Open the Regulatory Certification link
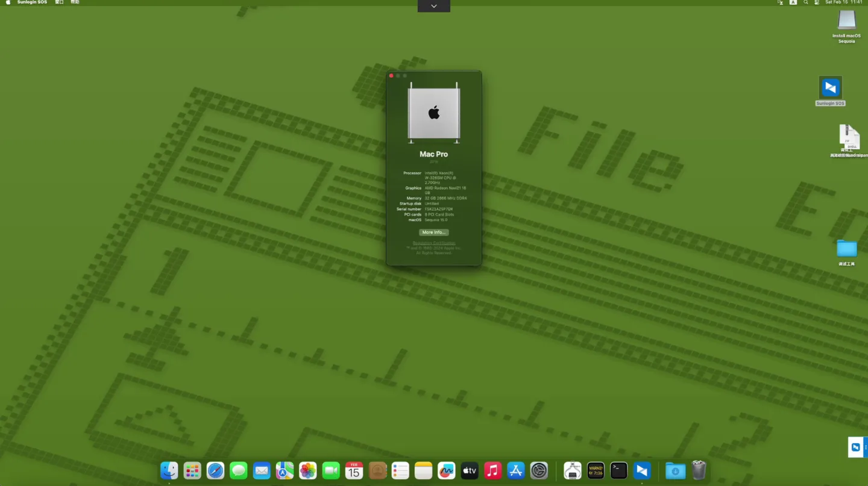868x486 pixels. [433, 243]
